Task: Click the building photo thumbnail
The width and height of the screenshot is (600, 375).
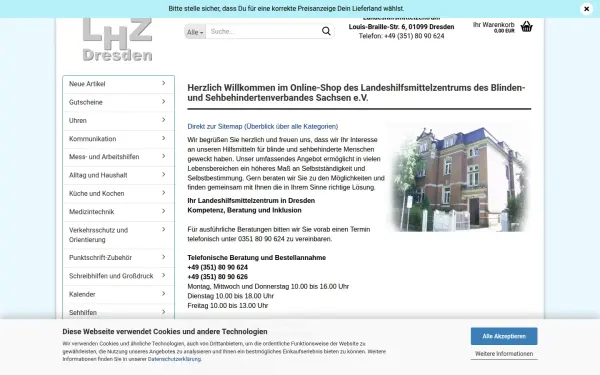Action: click(458, 177)
